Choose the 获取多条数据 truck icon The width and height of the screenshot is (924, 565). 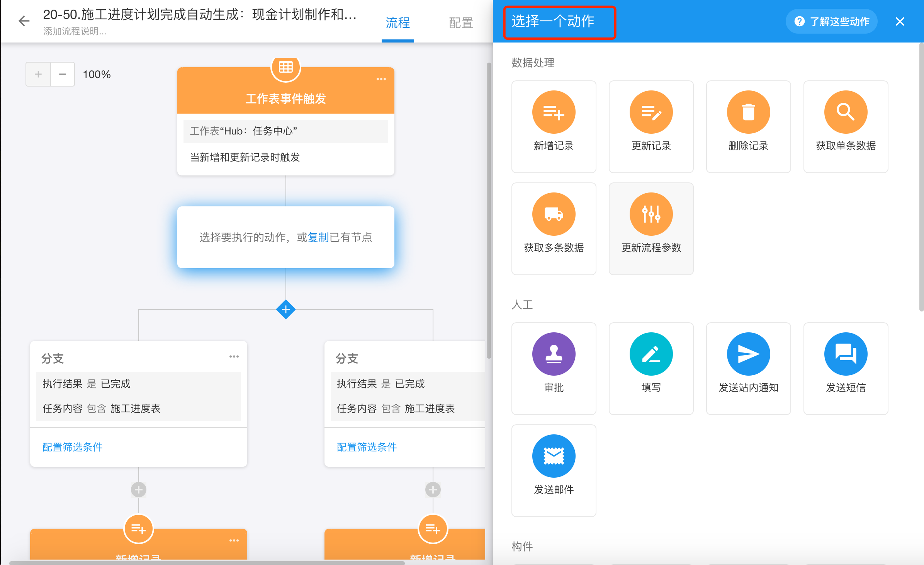(554, 214)
